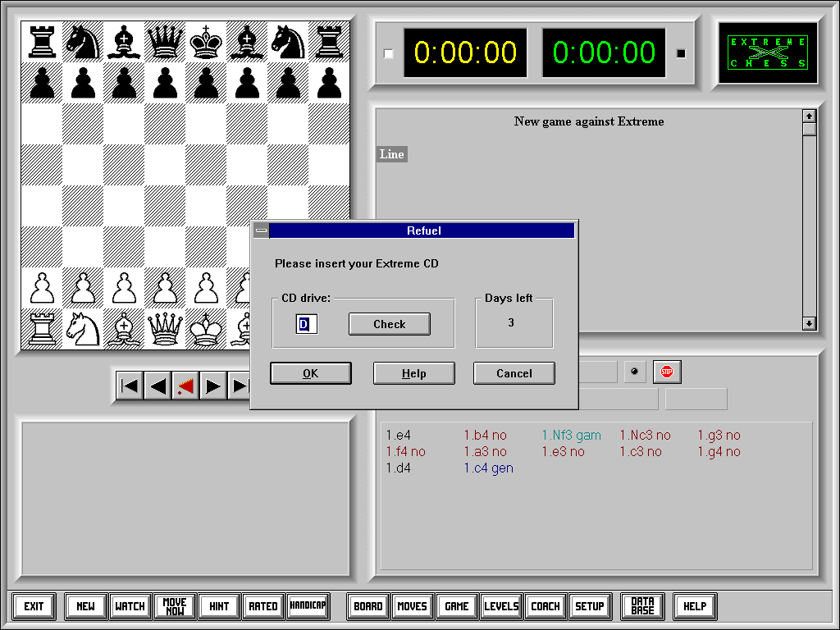Click the white side indicator beside yellow clock
The width and height of the screenshot is (840, 630).
pyautogui.click(x=388, y=53)
